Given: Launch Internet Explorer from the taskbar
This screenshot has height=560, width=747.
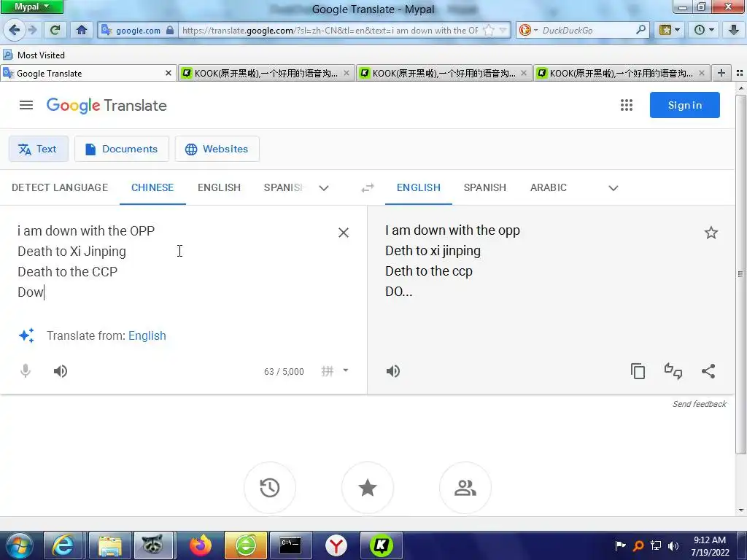Looking at the screenshot, I should 63,545.
